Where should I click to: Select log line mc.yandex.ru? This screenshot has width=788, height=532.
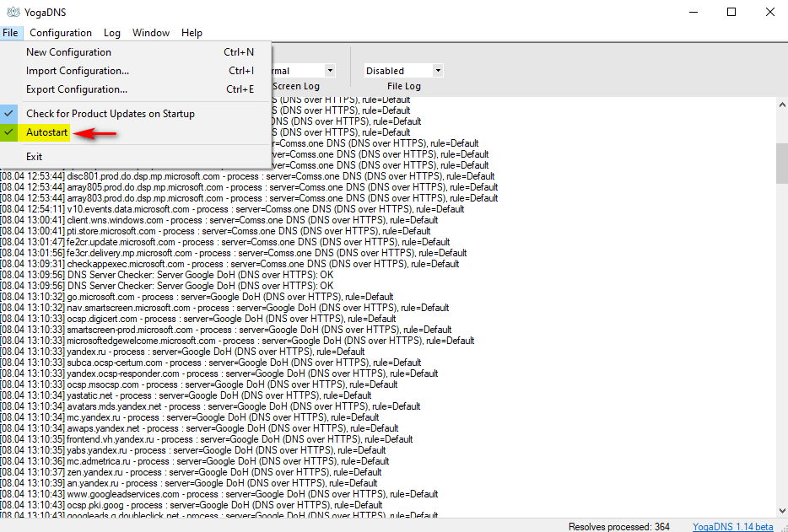190,417
